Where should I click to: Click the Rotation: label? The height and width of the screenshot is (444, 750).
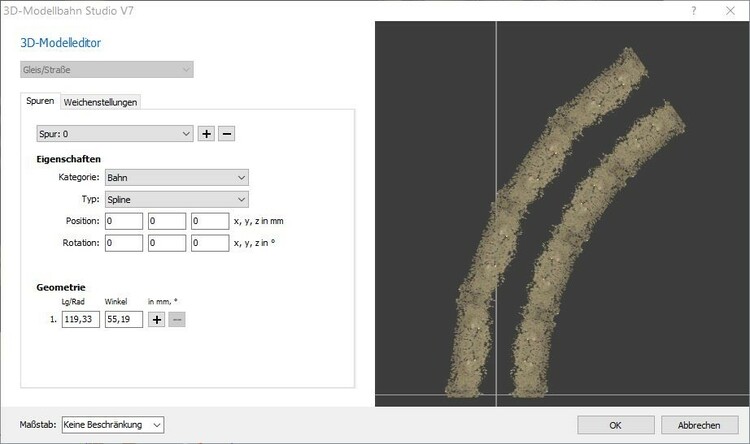pos(81,243)
